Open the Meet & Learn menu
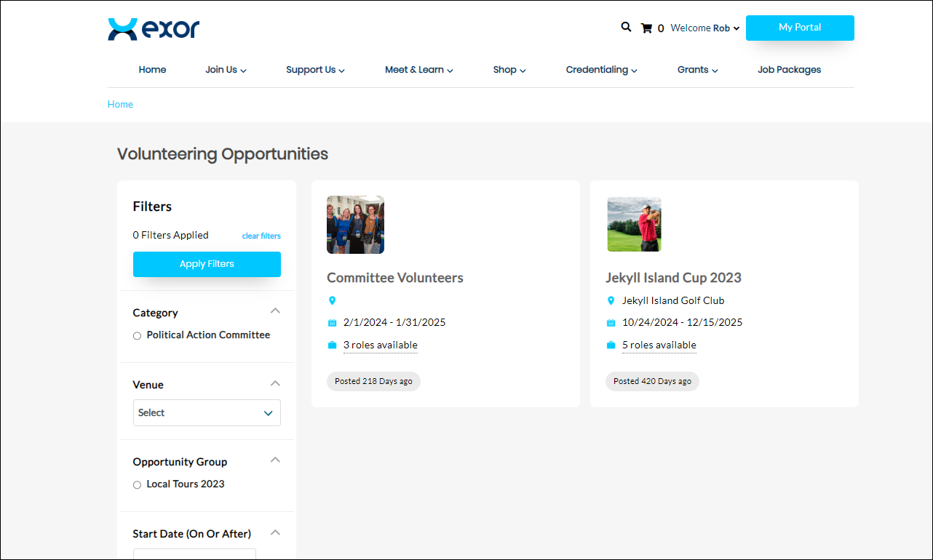 [x=418, y=70]
